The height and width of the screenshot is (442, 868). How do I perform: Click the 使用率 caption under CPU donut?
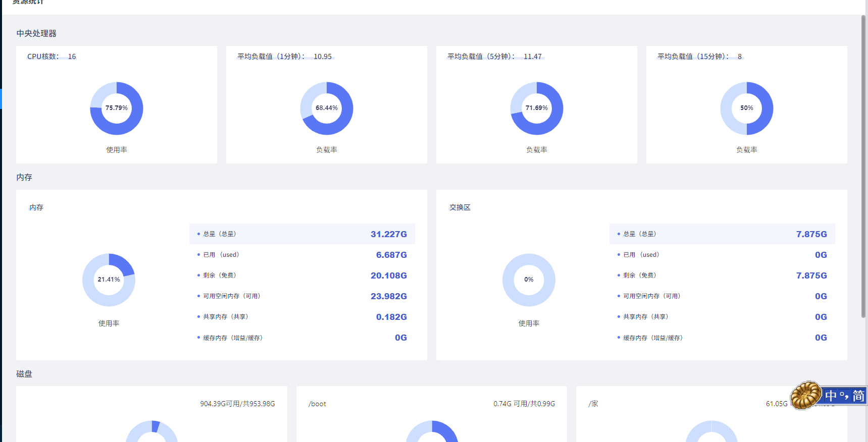(117, 150)
